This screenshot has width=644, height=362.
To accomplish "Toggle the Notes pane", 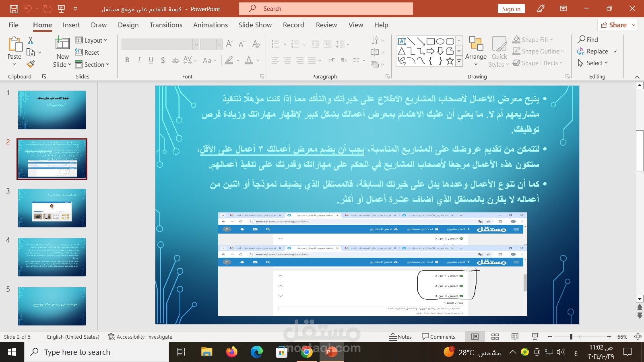I will 400,337.
